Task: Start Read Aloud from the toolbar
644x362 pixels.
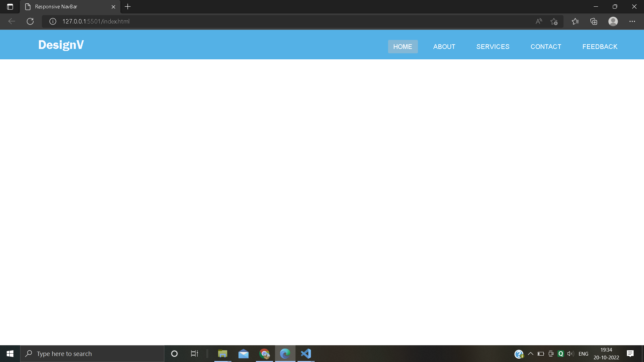Action: click(538, 21)
